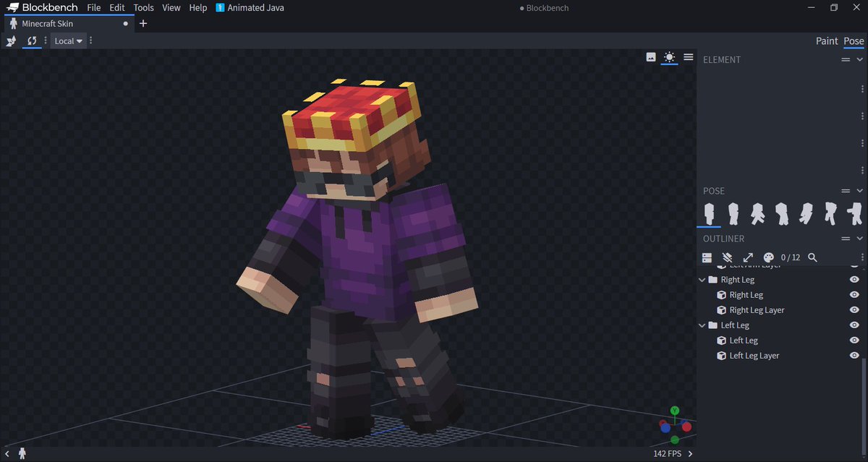Add a new tab with the plus icon

(143, 23)
